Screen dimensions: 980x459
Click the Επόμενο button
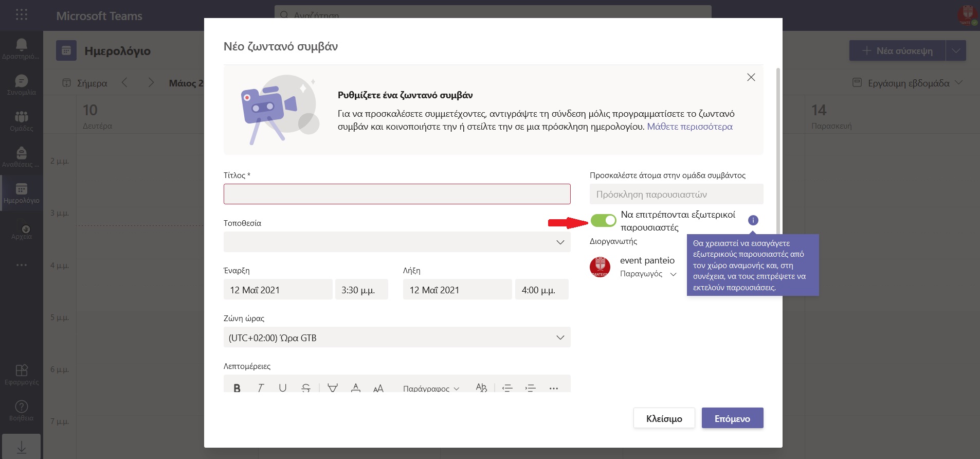pyautogui.click(x=732, y=418)
